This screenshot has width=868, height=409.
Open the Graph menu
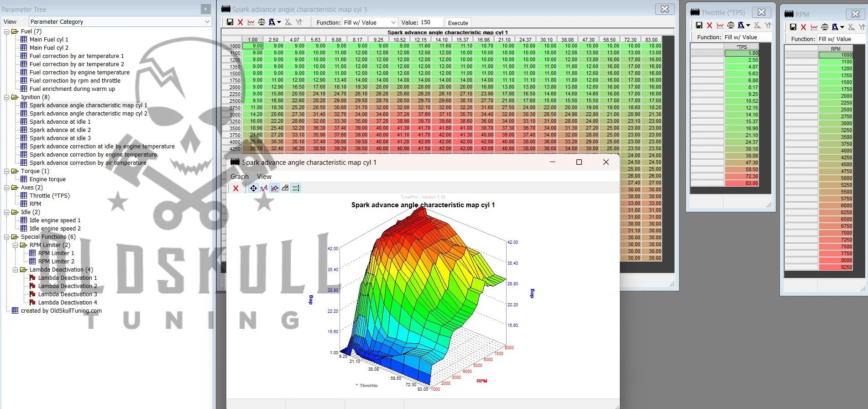point(239,177)
